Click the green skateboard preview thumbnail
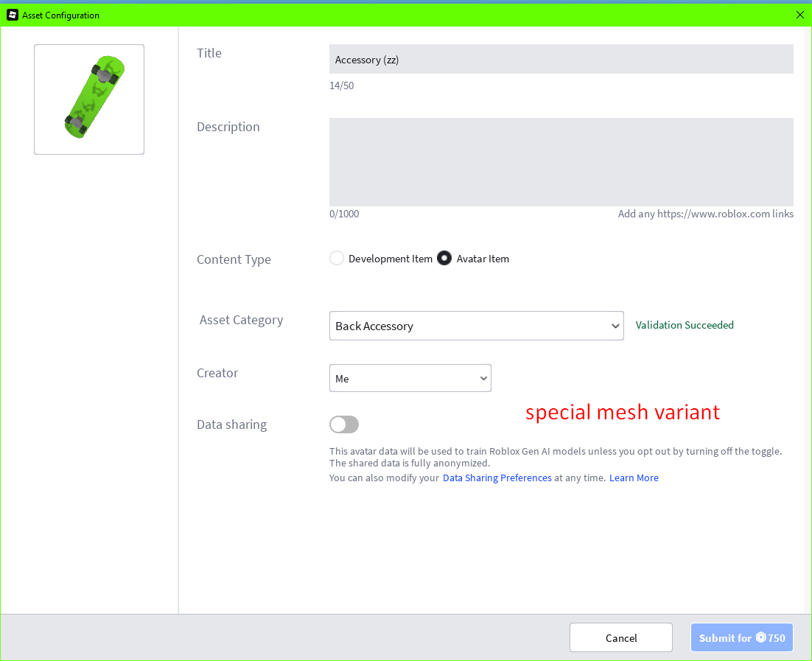The width and height of the screenshot is (812, 661). point(88,99)
